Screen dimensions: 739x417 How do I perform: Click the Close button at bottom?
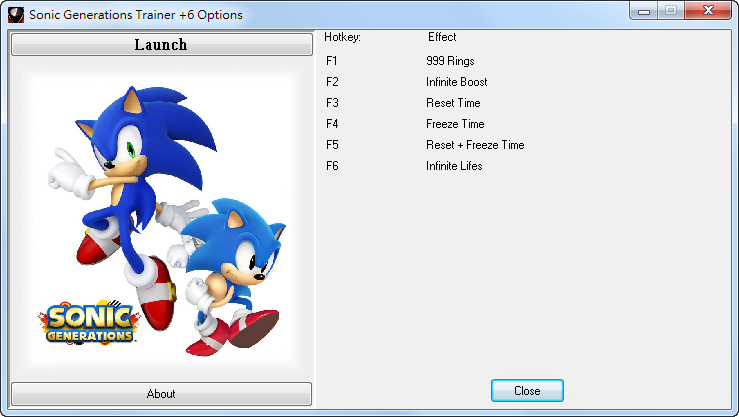point(527,391)
